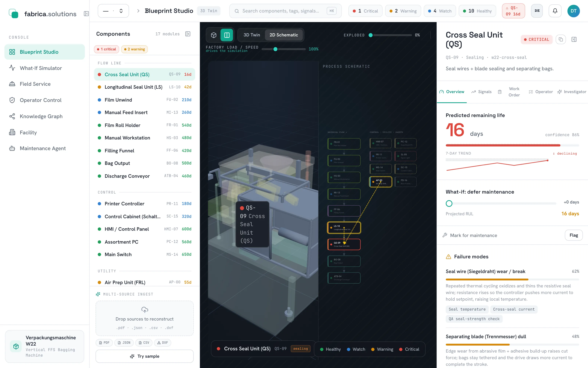Open the Investigator tab
Image resolution: width=588 pixels, height=368 pixels.
point(571,92)
